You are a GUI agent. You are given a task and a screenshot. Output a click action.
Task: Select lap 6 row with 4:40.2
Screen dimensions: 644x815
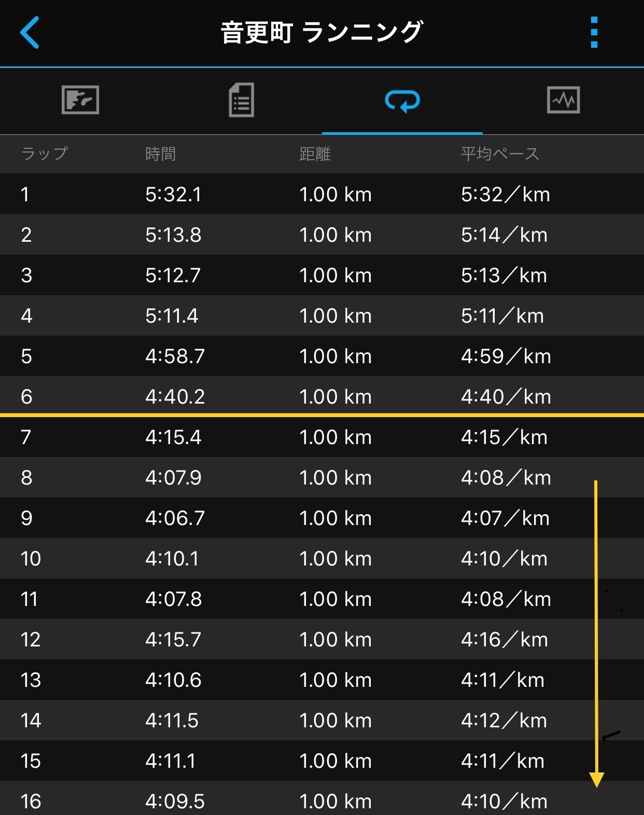click(322, 396)
